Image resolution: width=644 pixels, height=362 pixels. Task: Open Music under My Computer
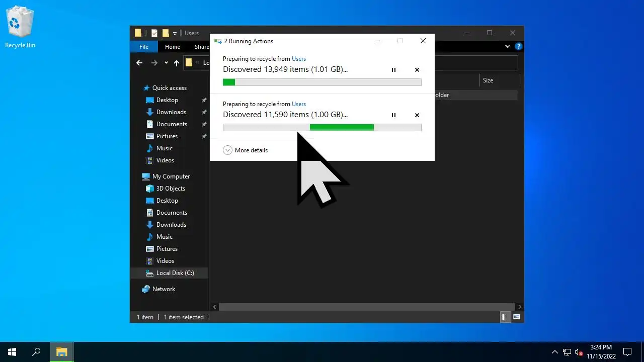[165, 237]
